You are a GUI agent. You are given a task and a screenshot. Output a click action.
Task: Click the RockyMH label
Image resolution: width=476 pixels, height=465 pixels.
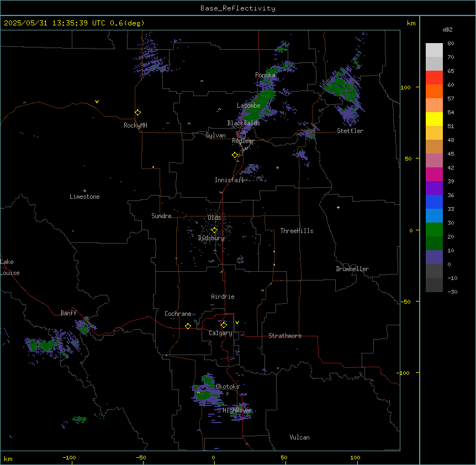point(135,125)
